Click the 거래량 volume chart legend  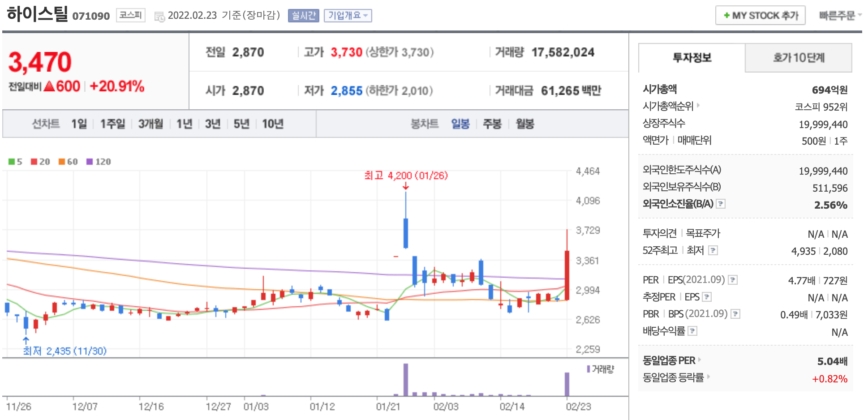(x=601, y=369)
